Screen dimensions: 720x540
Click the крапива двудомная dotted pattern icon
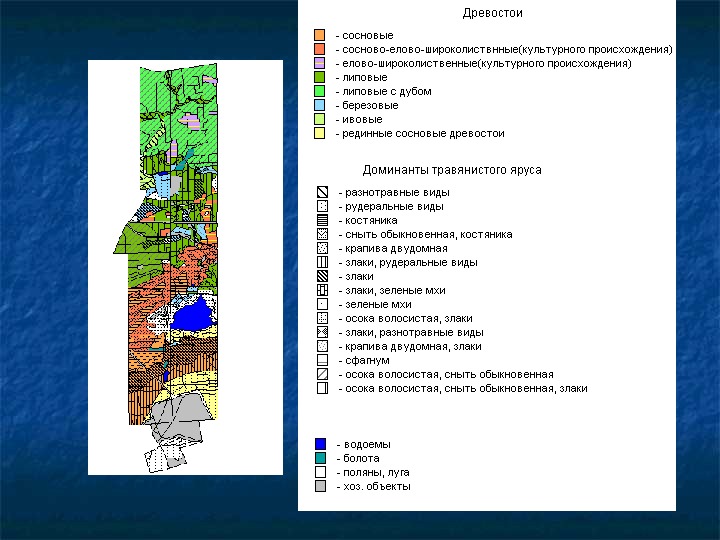(322, 248)
